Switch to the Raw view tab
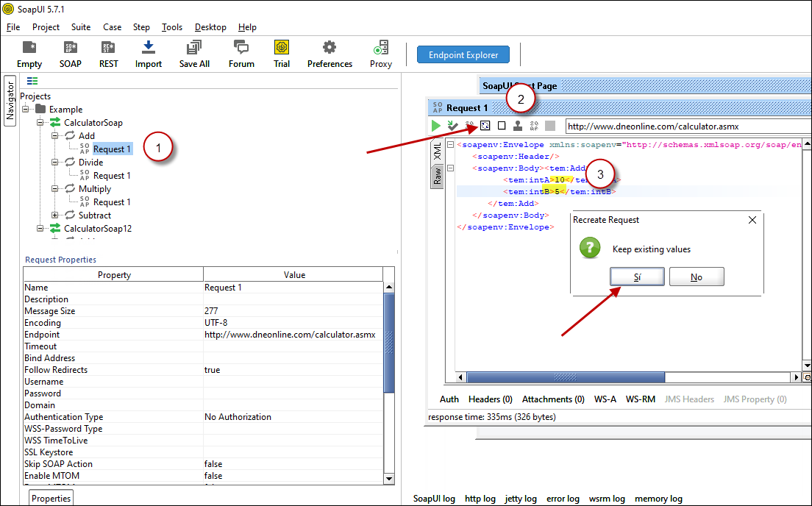 438,176
